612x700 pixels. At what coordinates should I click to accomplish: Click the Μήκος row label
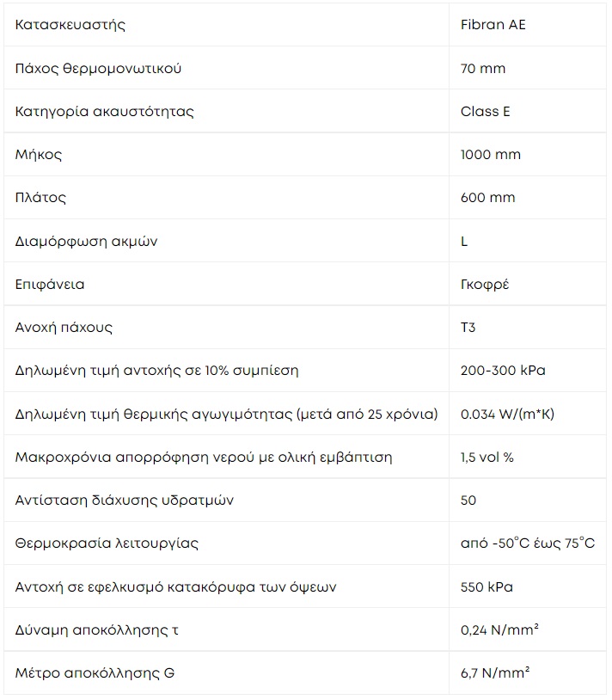coord(39,155)
